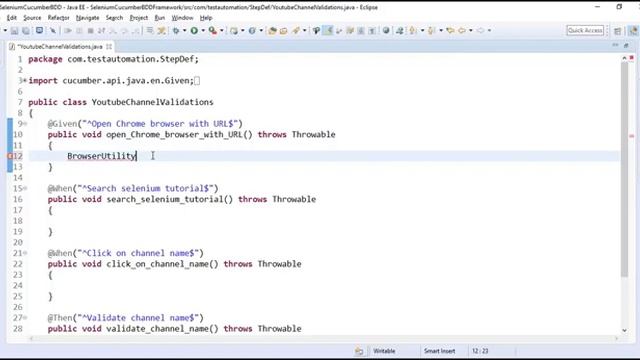Click the scroll-down arrow of editor scrollbar
The height and width of the screenshot is (360, 640).
click(624, 330)
